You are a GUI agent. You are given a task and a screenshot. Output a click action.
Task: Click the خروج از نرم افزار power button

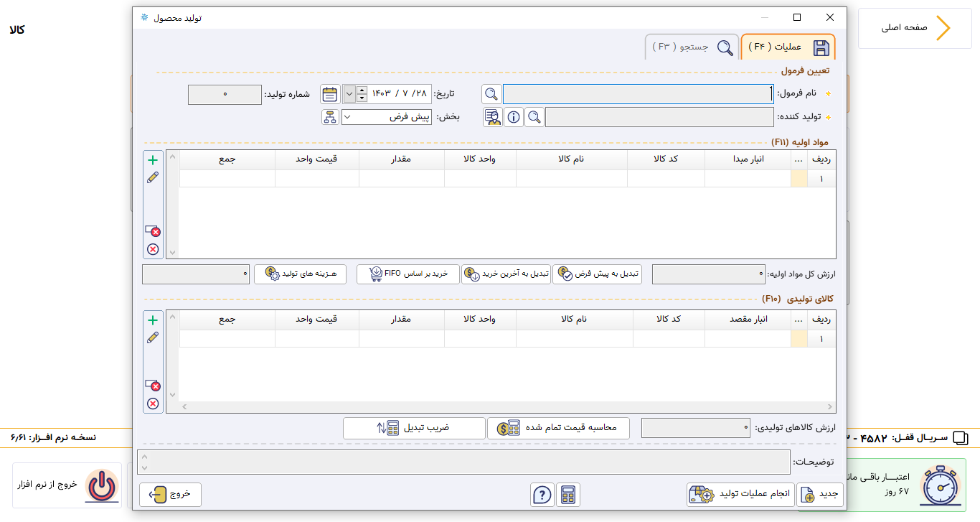click(x=67, y=485)
